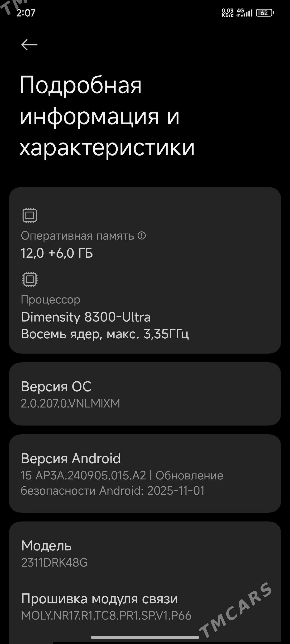Tap the battery indicator showing 62
Viewport: 290px width, 644px height.
(x=265, y=13)
